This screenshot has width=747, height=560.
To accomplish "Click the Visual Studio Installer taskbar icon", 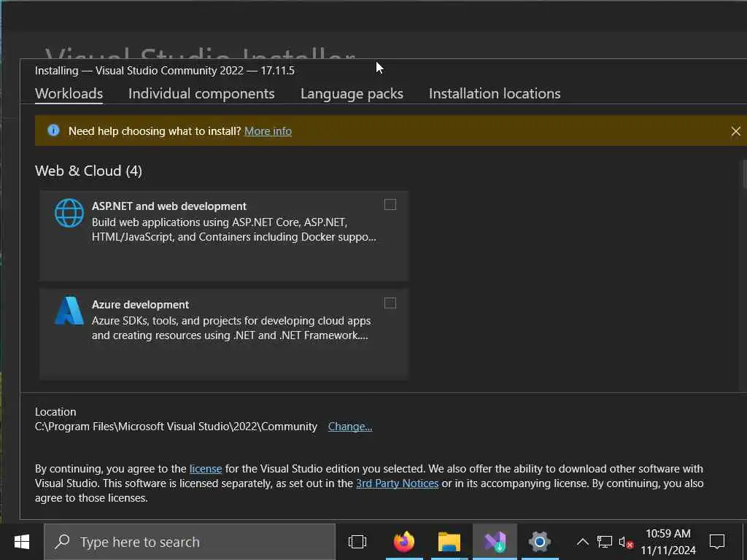I will pos(495,542).
